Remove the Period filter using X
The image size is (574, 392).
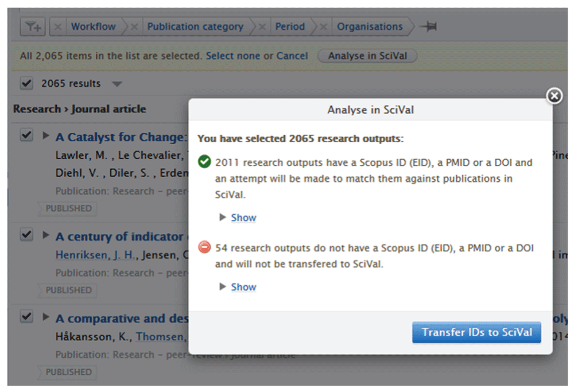[x=262, y=27]
